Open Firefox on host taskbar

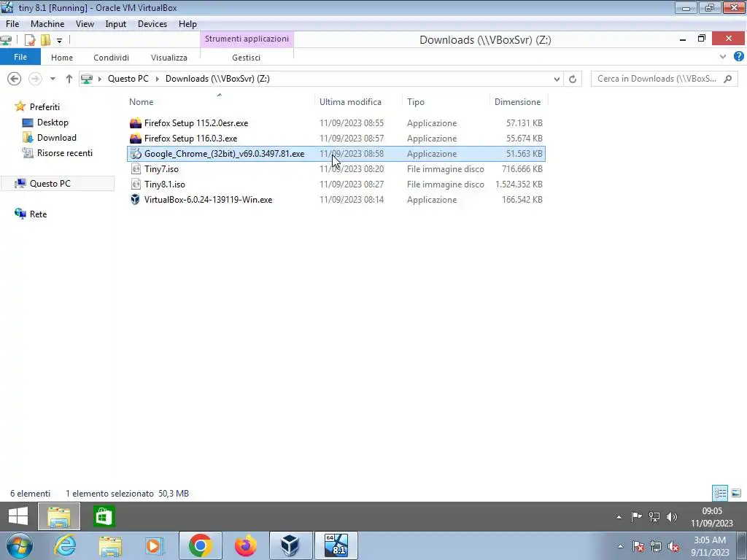[246, 545]
